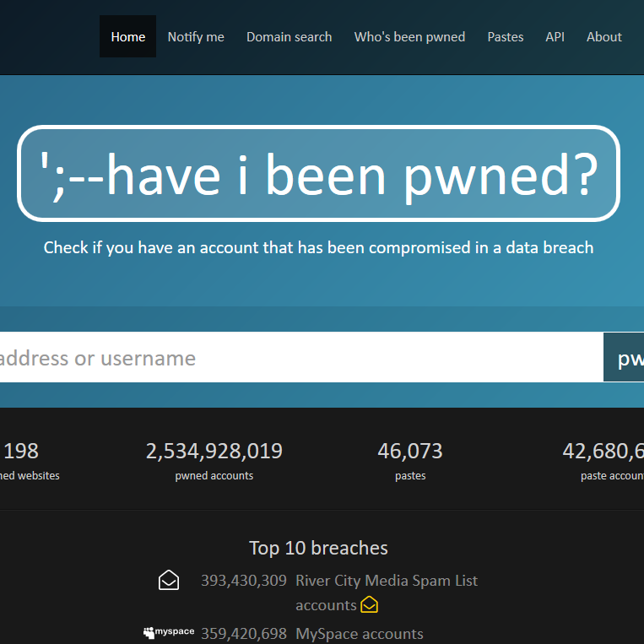This screenshot has height=644, width=644.
Task: Click the yellow spam list envelope icon
Action: click(369, 605)
